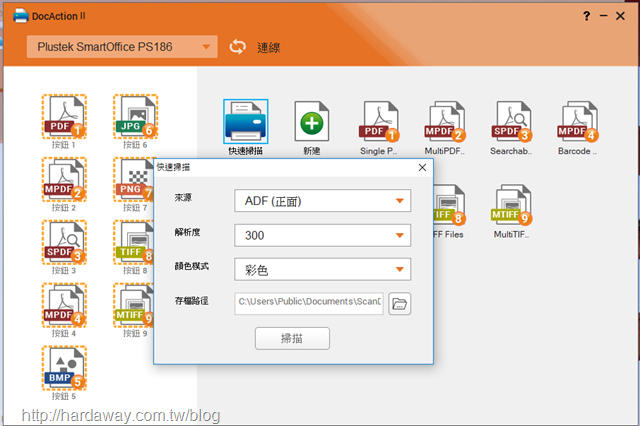Screen dimensions: 640x426
Task: Open the scanner selection dropdown Plustek SmartOffice PS186
Action: click(122, 47)
